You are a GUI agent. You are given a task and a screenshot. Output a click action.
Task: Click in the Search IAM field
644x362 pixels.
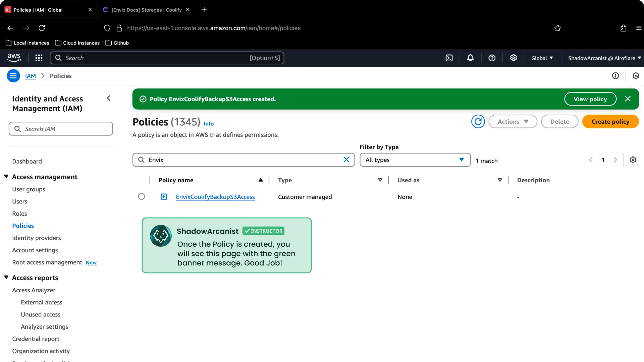(61, 129)
